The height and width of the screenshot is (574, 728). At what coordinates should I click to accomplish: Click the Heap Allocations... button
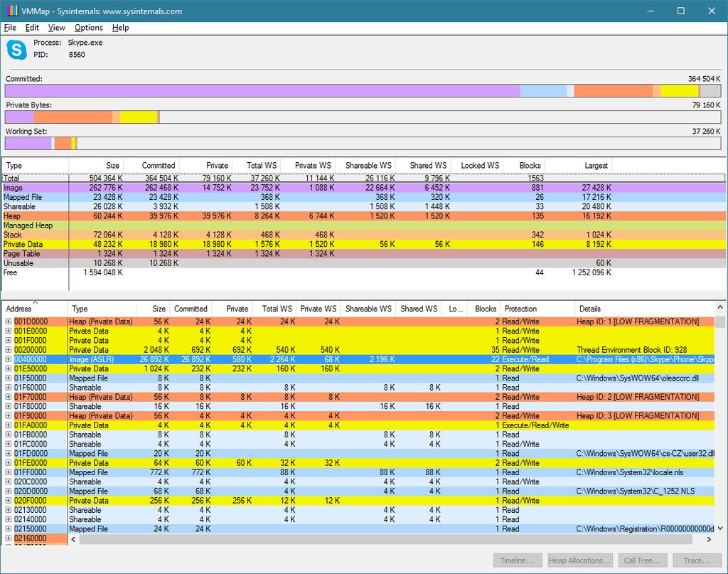[x=580, y=560]
